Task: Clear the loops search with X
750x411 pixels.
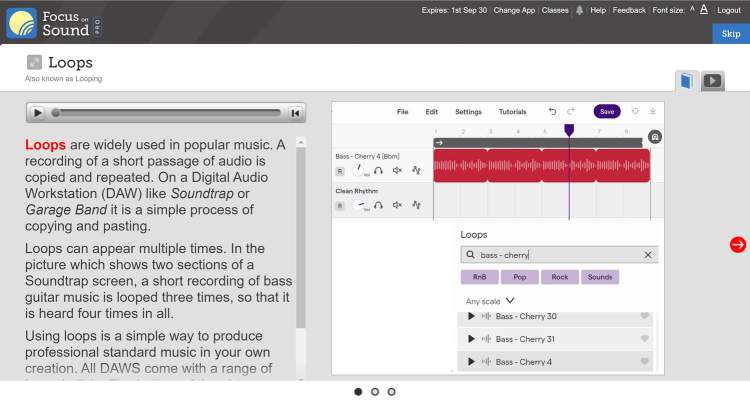Action: [648, 255]
